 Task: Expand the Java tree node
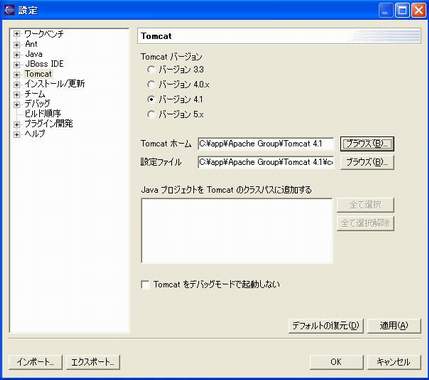tap(17, 54)
